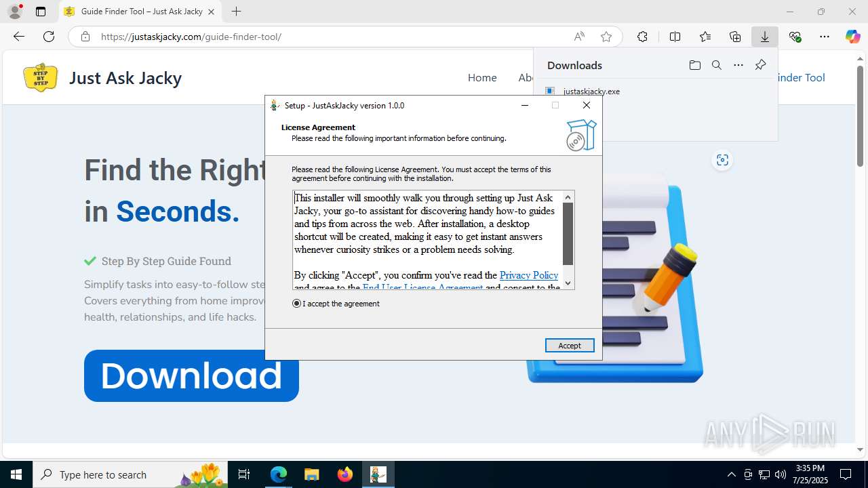Viewport: 868px width, 488px height.
Task: Launch Firefox from taskbar
Action: tap(345, 474)
